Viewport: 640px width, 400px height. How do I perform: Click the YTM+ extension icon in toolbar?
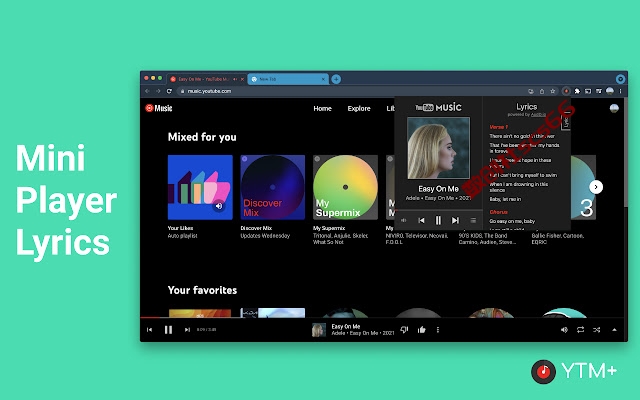click(x=566, y=91)
